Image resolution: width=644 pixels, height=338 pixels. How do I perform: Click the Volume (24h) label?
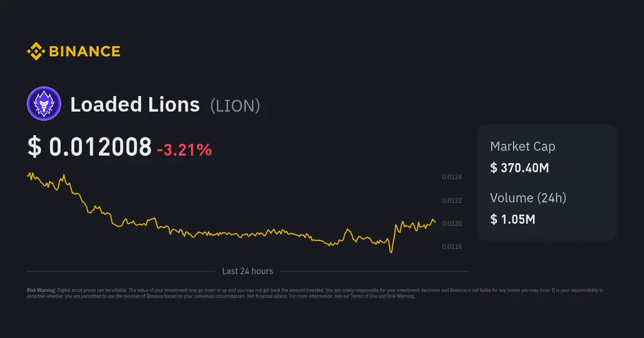point(528,198)
